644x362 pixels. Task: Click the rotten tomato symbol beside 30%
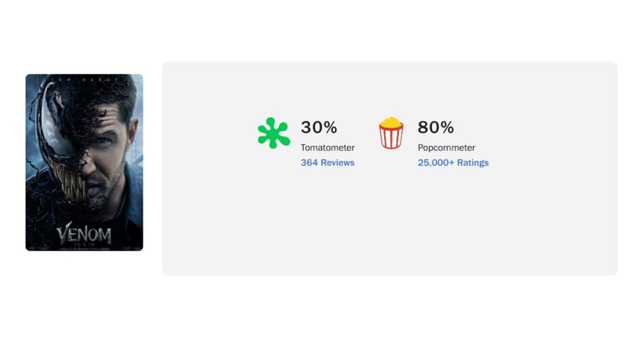[x=273, y=132]
